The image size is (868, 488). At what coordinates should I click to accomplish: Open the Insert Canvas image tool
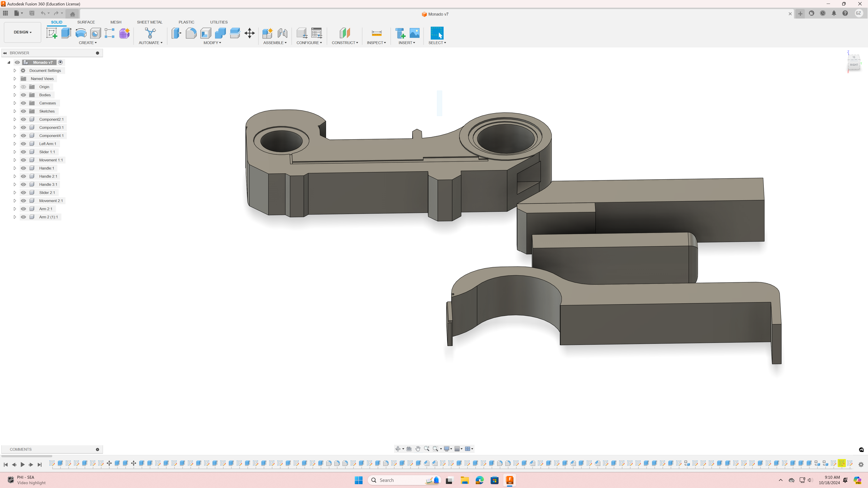[414, 33]
